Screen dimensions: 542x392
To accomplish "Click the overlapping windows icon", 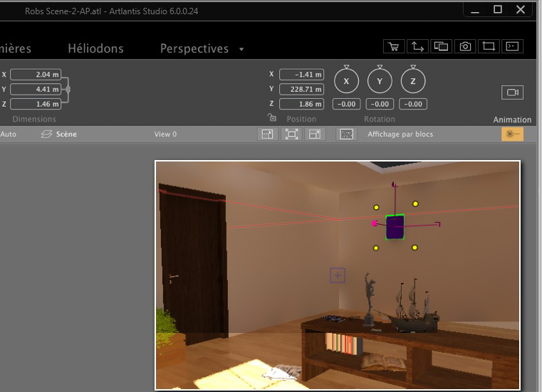I will click(x=441, y=47).
